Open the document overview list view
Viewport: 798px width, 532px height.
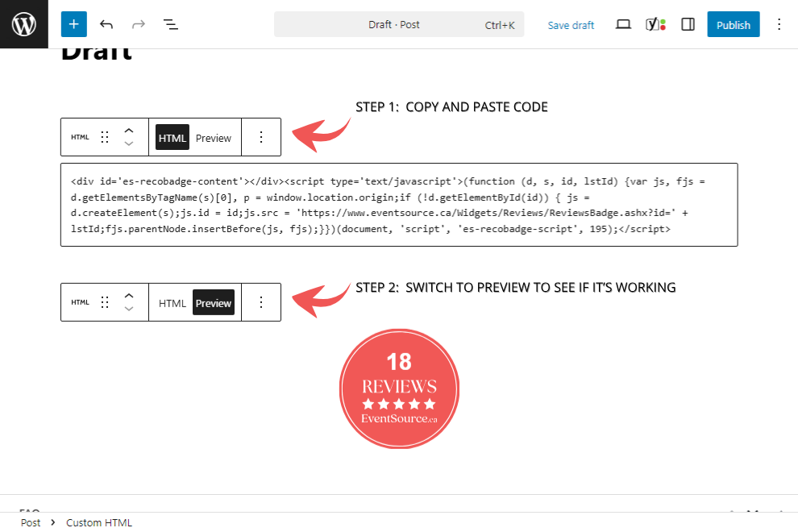click(x=171, y=24)
